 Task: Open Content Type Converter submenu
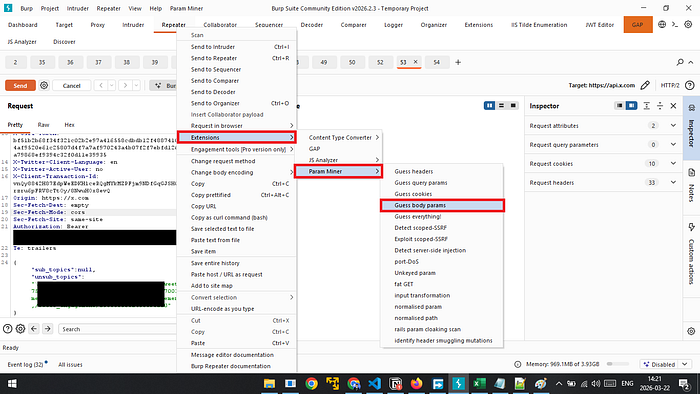click(x=343, y=137)
